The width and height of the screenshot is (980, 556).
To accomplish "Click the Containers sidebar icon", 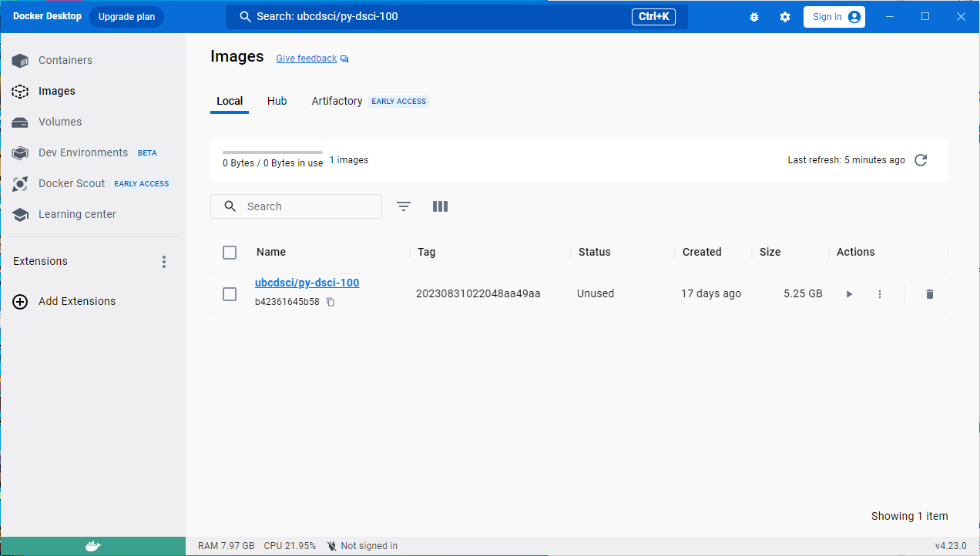I will pos(20,60).
